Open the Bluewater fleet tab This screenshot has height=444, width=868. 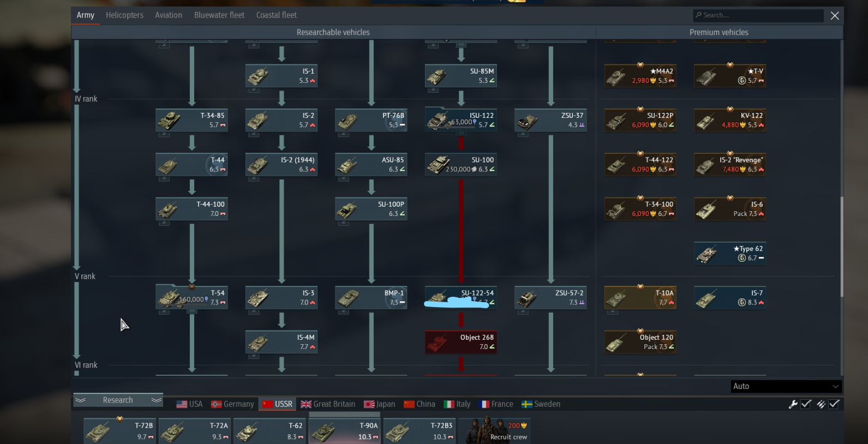[x=219, y=15]
